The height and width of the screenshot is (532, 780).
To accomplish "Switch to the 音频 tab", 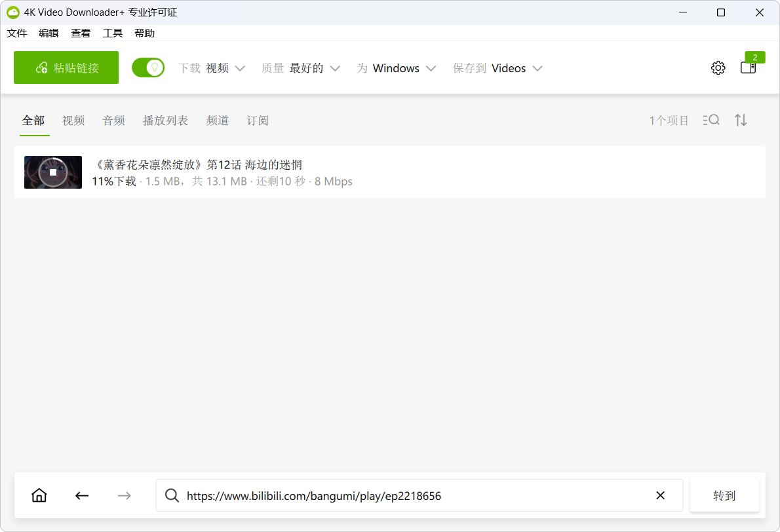I will (x=113, y=121).
